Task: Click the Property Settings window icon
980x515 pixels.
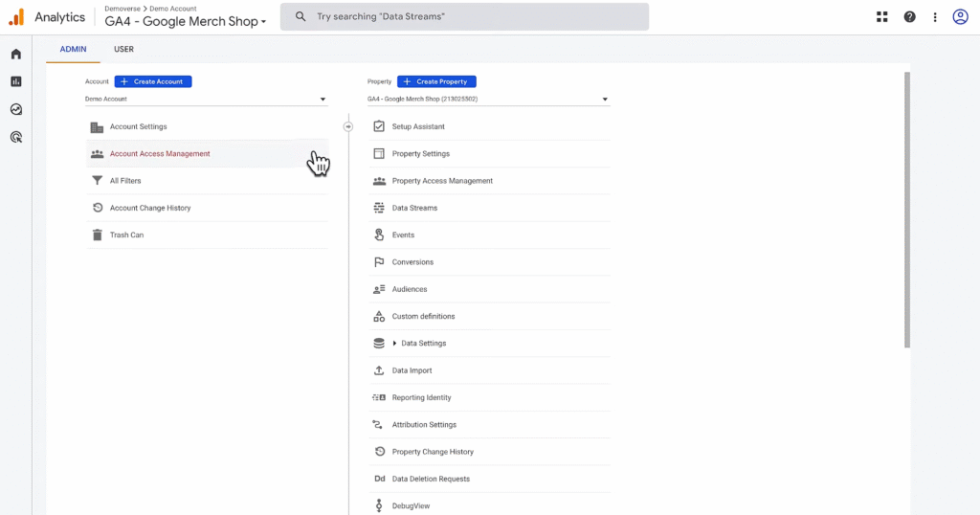Action: pyautogui.click(x=379, y=154)
